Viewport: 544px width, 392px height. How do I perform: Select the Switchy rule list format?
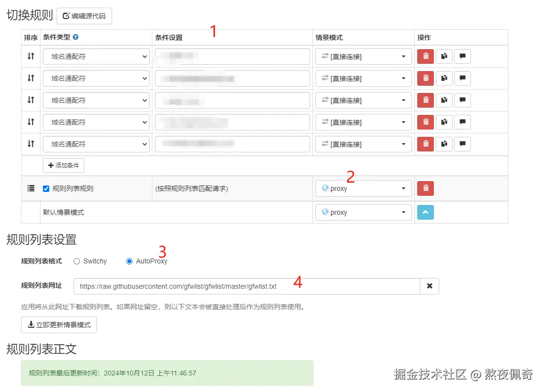(x=77, y=261)
